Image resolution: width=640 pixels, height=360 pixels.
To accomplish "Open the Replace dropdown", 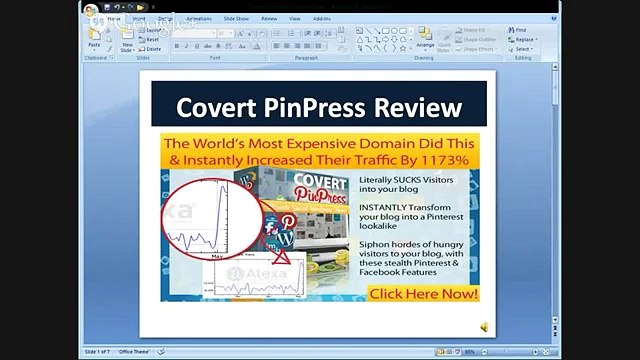I will 523,40.
